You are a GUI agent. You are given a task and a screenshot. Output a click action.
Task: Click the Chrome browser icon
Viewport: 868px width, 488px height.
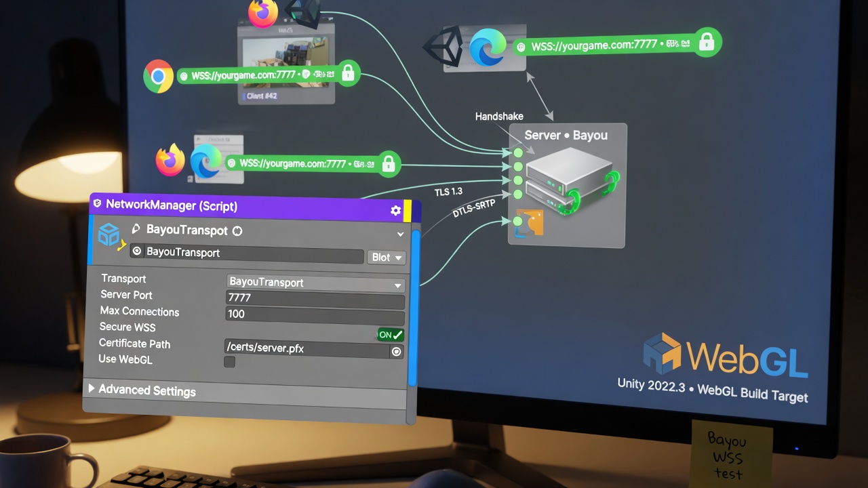[x=158, y=76]
